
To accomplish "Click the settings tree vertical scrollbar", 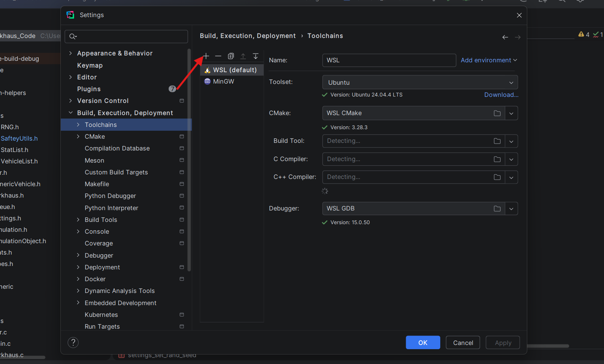I will point(189,160).
